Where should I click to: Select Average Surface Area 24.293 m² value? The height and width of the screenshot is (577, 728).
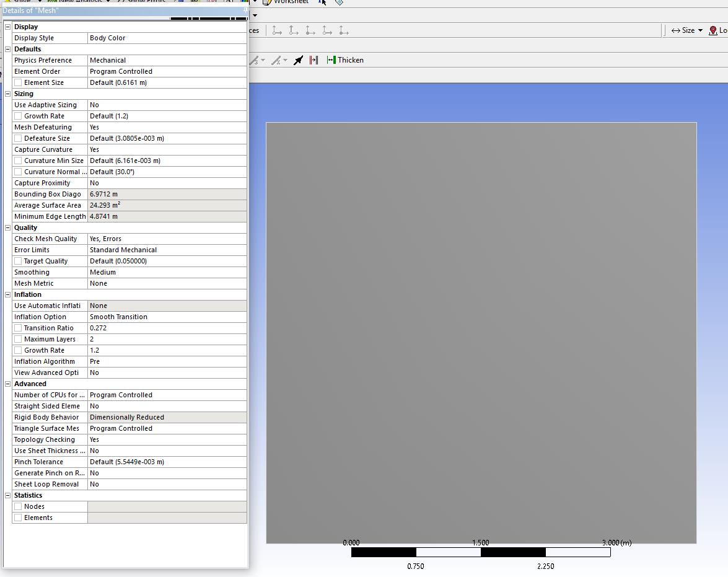(167, 205)
